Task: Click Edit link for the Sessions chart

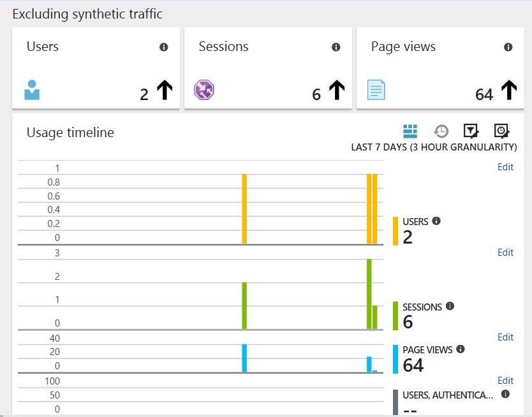Action: [505, 252]
